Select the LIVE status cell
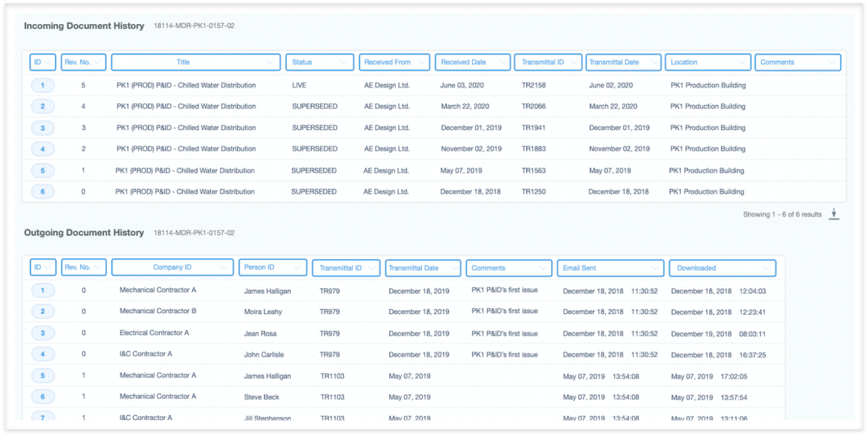The image size is (868, 436). 299,86
